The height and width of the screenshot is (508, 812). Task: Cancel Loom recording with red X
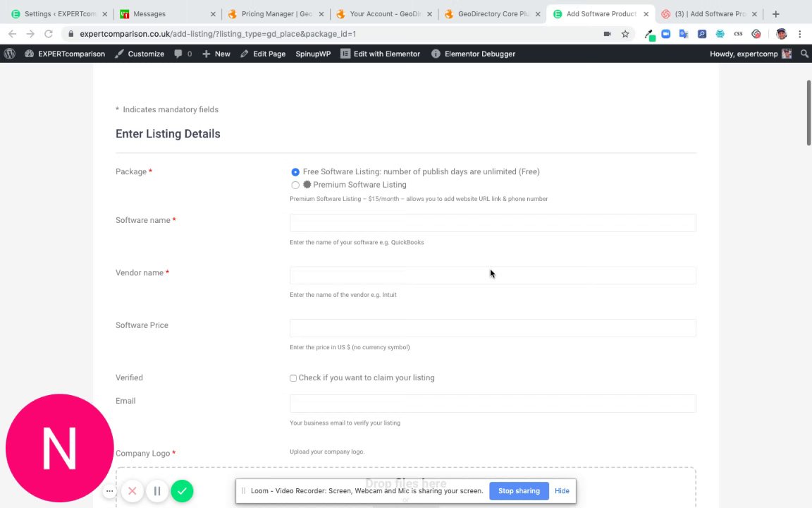[x=132, y=491]
